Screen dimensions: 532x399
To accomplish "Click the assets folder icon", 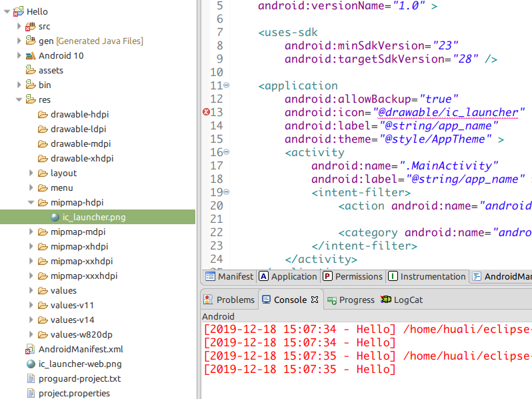I will (x=31, y=70).
